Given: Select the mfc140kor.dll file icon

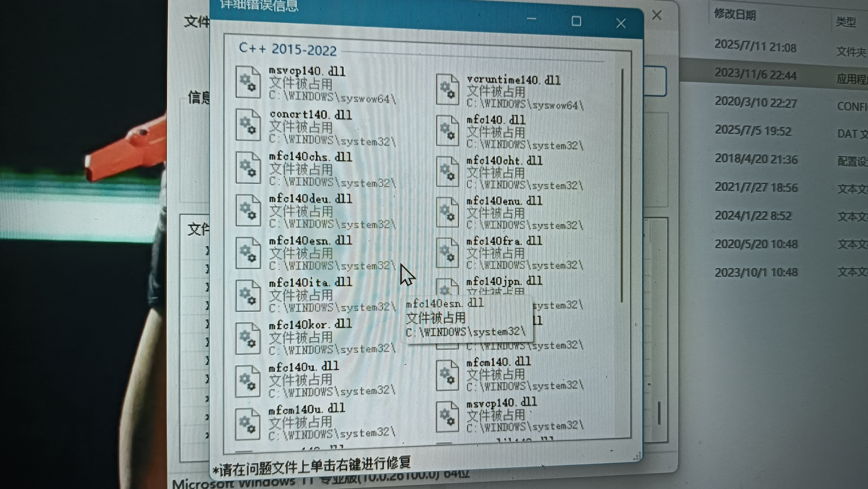Looking at the screenshot, I should [248, 338].
